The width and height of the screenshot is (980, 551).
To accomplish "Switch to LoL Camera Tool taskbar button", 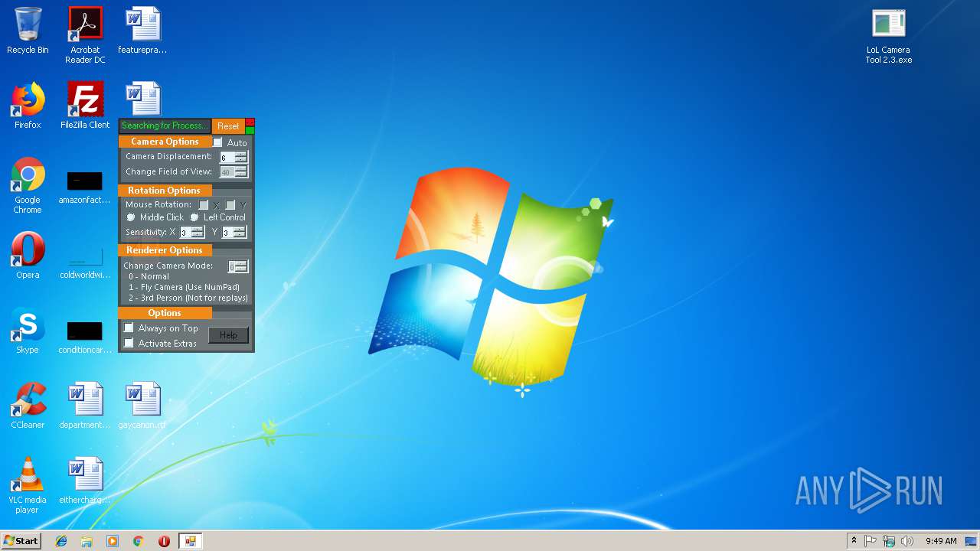I will pos(190,541).
